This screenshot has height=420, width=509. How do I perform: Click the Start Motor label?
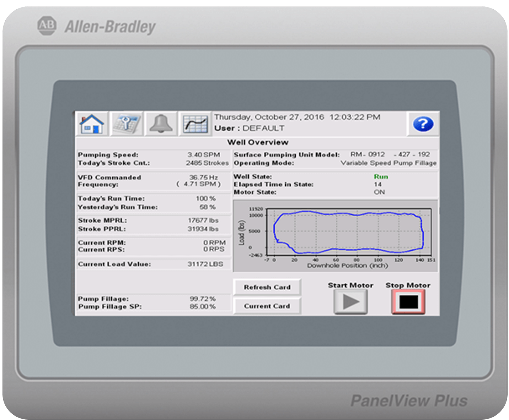click(x=350, y=285)
